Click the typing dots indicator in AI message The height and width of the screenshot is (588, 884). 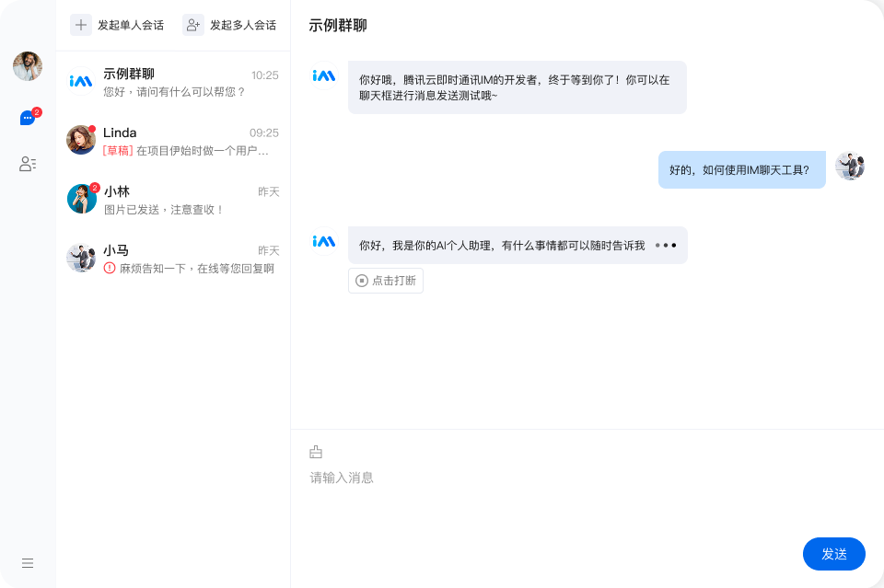[x=666, y=246]
